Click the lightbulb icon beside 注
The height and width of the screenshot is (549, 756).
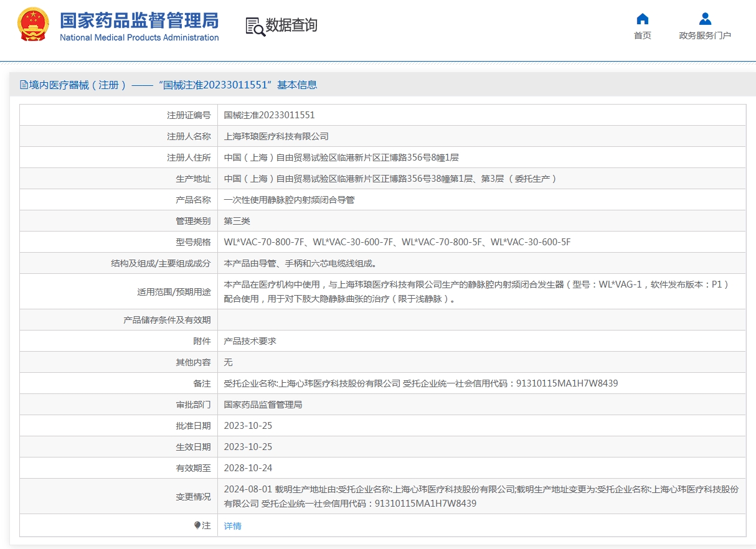tap(197, 525)
